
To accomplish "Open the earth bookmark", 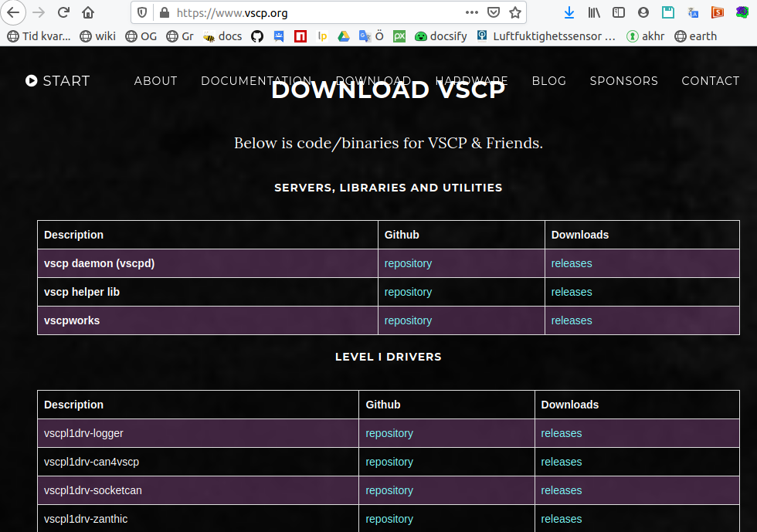I will tap(696, 36).
